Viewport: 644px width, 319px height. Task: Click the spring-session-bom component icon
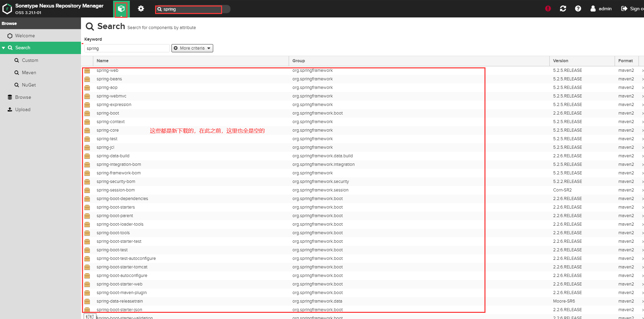87,190
